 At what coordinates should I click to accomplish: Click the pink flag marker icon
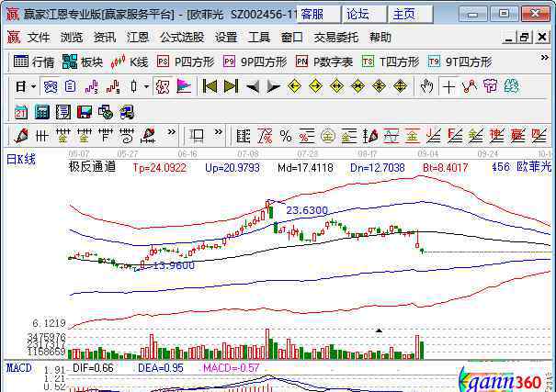[x=184, y=86]
